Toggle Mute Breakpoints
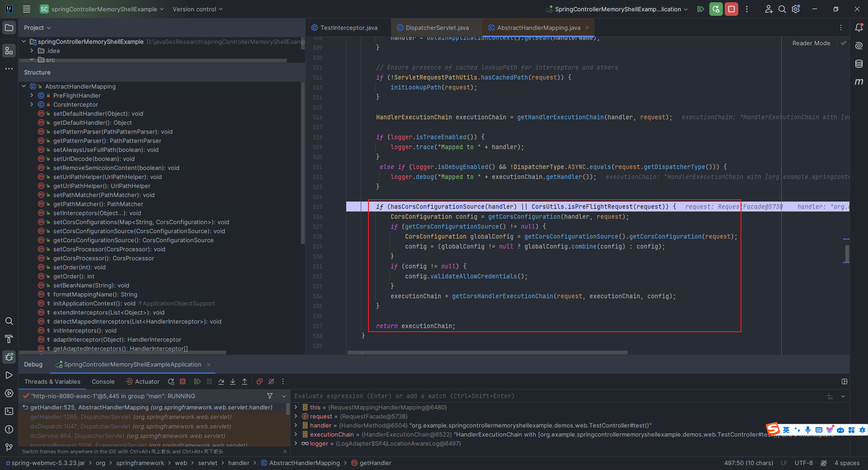Screen dimensions: 868x470 [271, 382]
